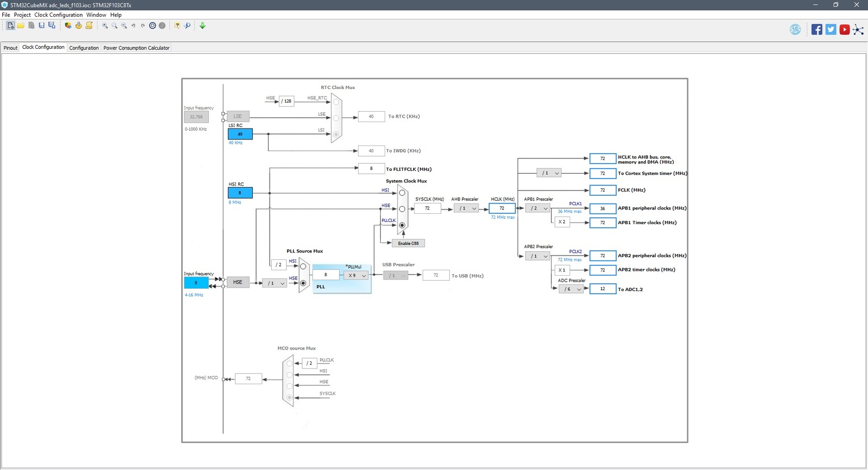
Task: Select HSE_RTC in RTC Clock Mux
Action: point(336,102)
